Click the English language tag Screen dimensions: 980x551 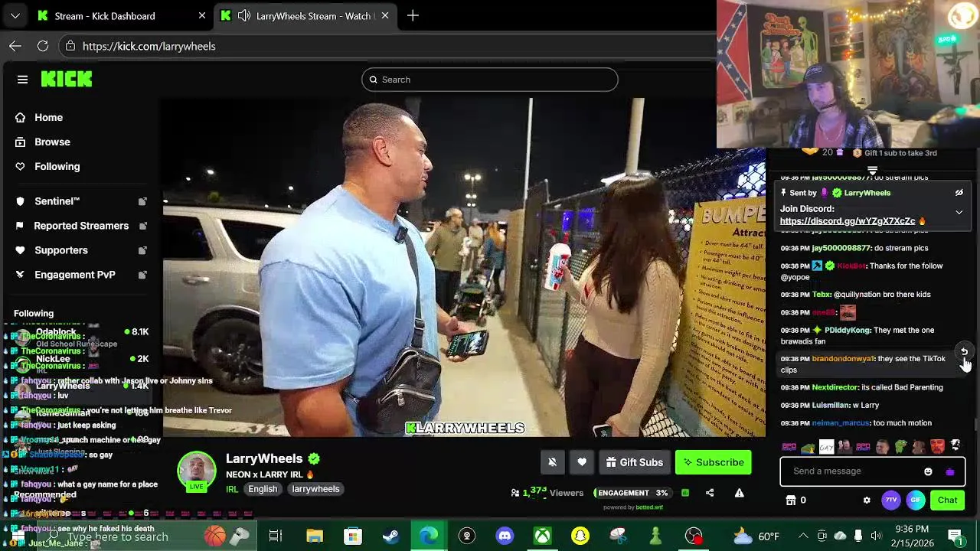[263, 489]
